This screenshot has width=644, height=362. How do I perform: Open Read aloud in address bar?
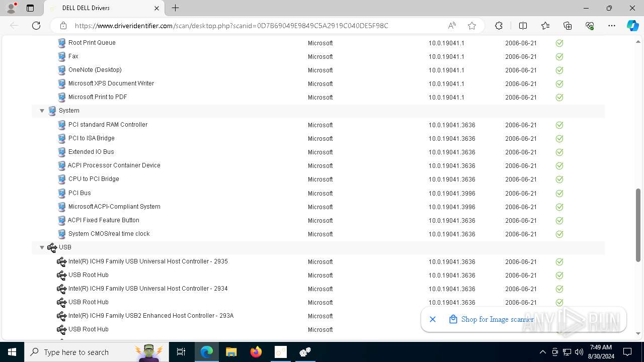[x=452, y=26]
